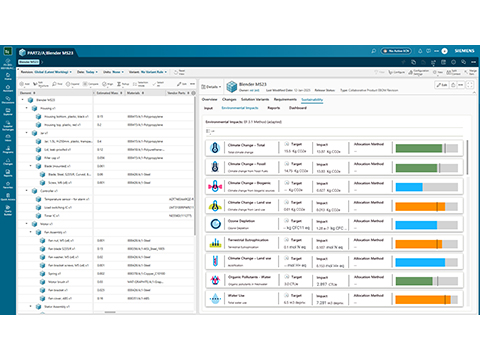480x360 pixels.
Task: Open the Details dropdown in right panel
Action: click(211, 87)
